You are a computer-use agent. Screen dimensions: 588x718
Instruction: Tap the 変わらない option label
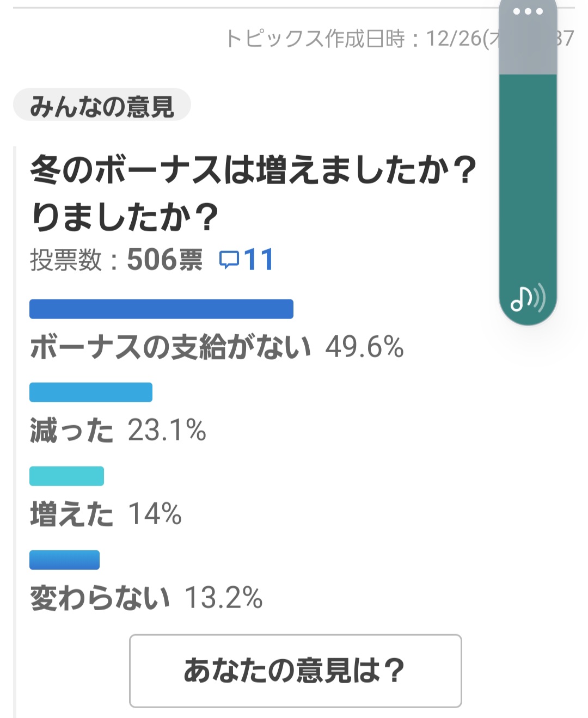click(100, 598)
